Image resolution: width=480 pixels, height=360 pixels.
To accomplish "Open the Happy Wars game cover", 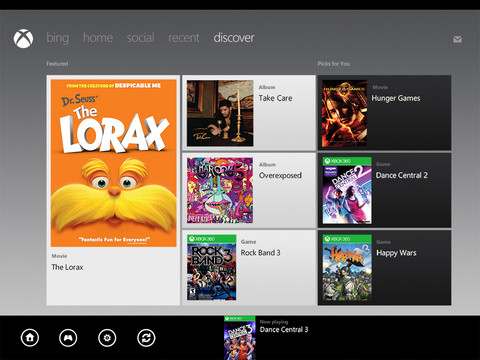I will [x=347, y=268].
